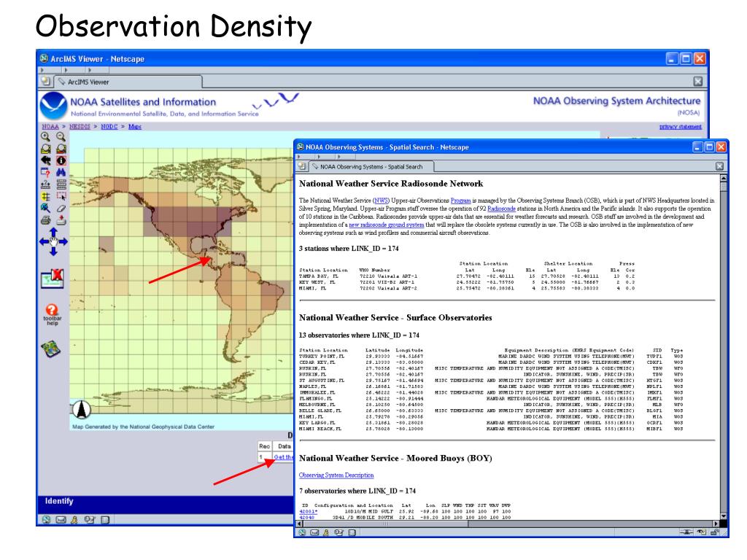The width and height of the screenshot is (747, 560).
Task: Open Address Book in ArcIMS status bar
Action: 105,519
